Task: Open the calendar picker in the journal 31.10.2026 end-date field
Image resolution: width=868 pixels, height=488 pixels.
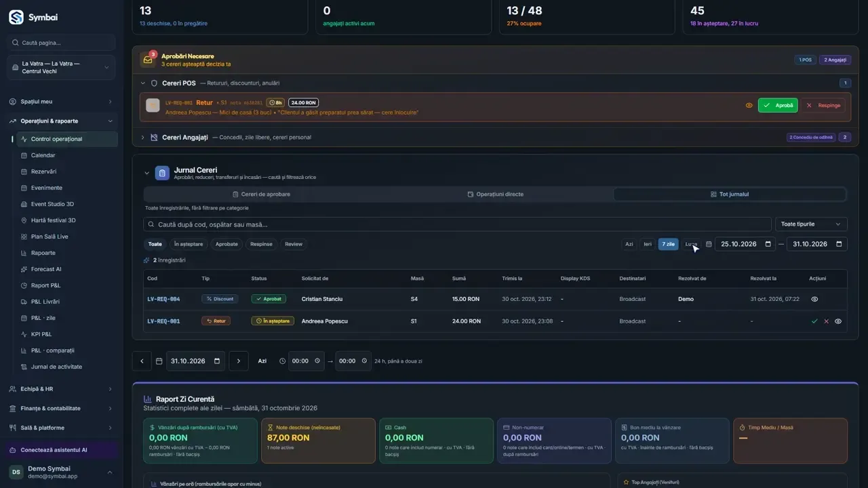Action: point(839,244)
